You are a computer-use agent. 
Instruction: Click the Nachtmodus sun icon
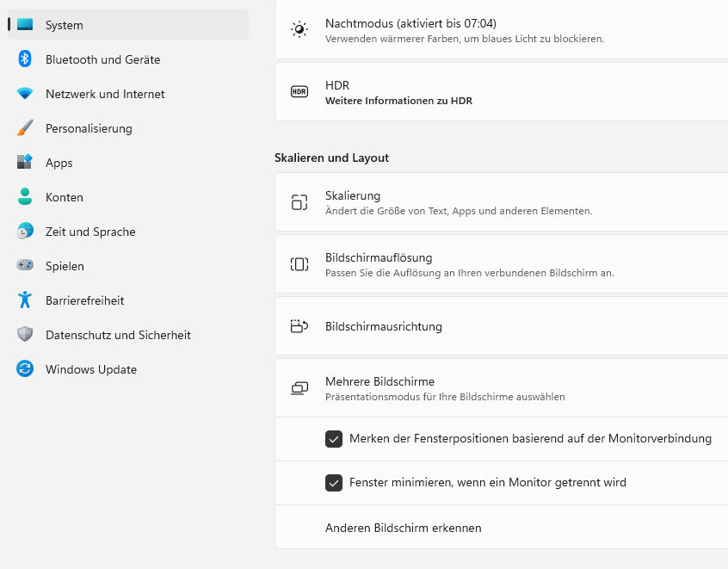299,29
